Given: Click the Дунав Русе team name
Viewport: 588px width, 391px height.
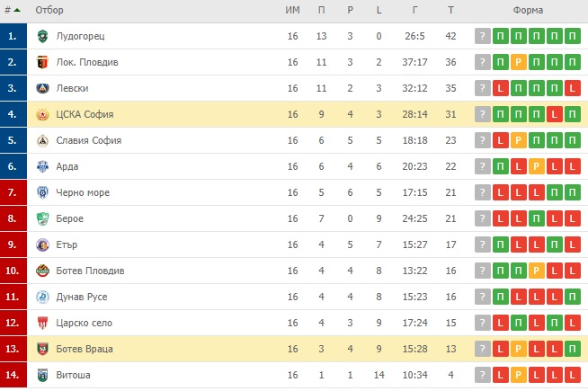Looking at the screenshot, I should coord(82,297).
